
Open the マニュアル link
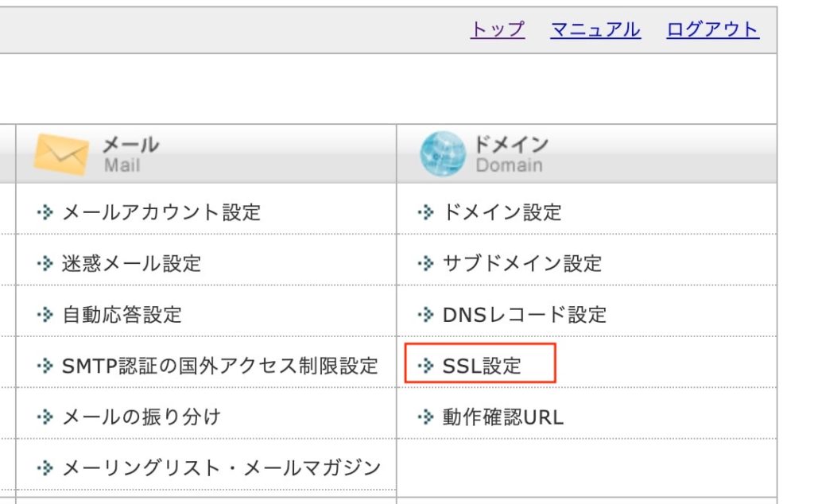[x=595, y=29]
